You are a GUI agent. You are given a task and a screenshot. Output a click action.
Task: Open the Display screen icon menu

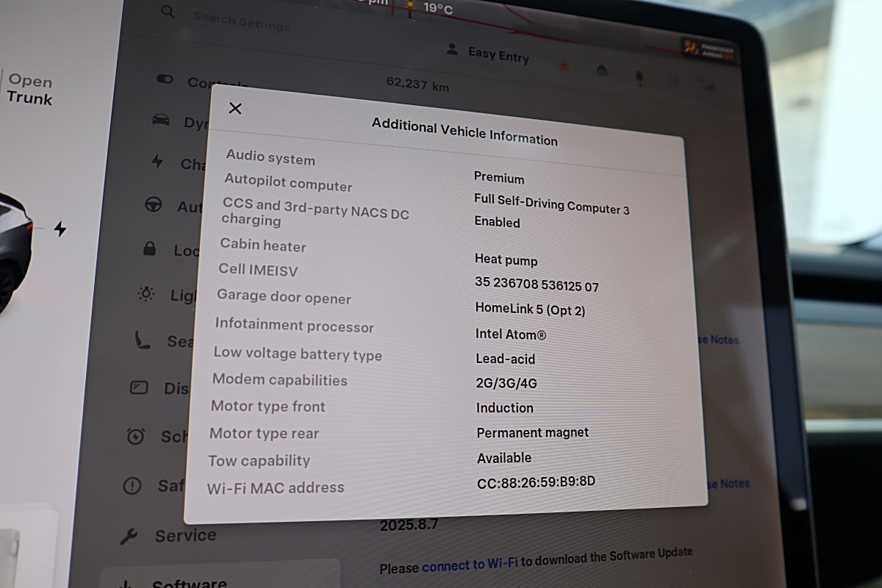click(x=139, y=387)
